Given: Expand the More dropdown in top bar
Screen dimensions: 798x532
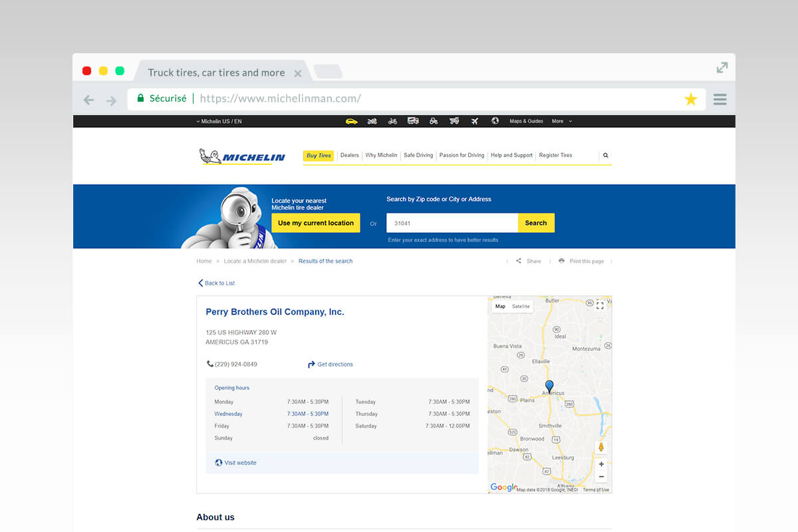Looking at the screenshot, I should 561,121.
